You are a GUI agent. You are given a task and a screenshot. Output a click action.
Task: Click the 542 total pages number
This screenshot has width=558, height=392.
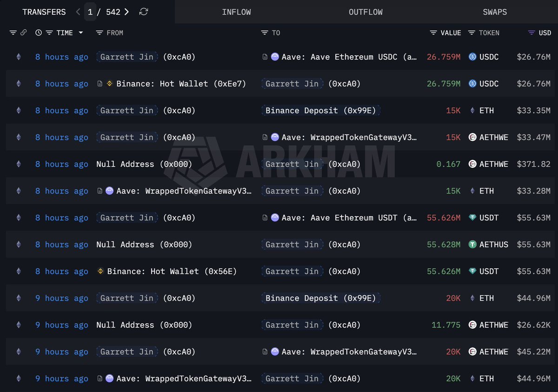click(113, 12)
